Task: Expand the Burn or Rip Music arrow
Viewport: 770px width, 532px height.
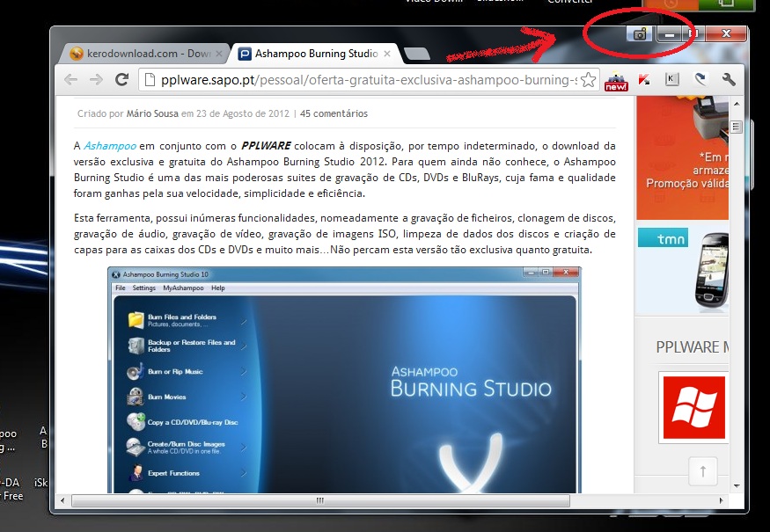Action: point(243,372)
